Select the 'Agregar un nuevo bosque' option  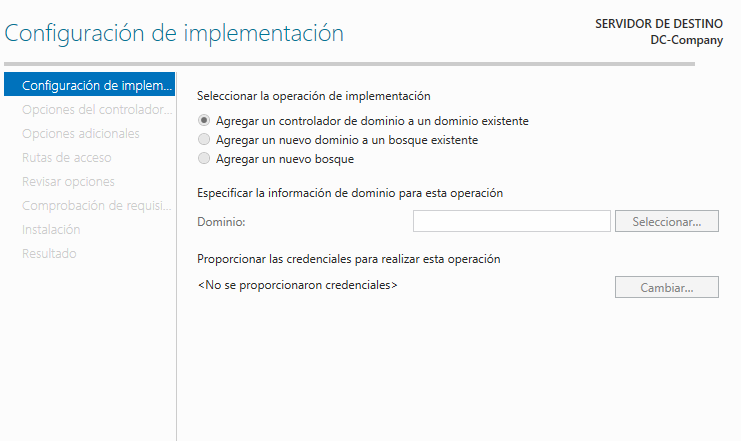point(204,158)
